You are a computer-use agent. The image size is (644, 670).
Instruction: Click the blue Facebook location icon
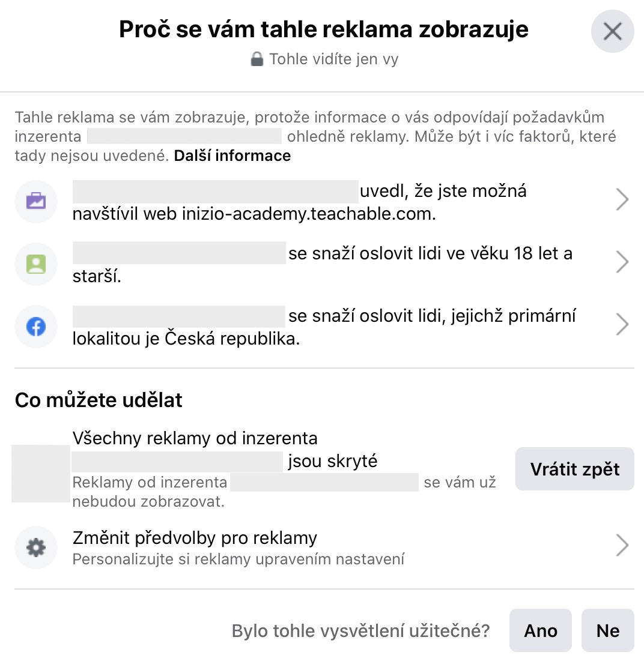pos(36,327)
